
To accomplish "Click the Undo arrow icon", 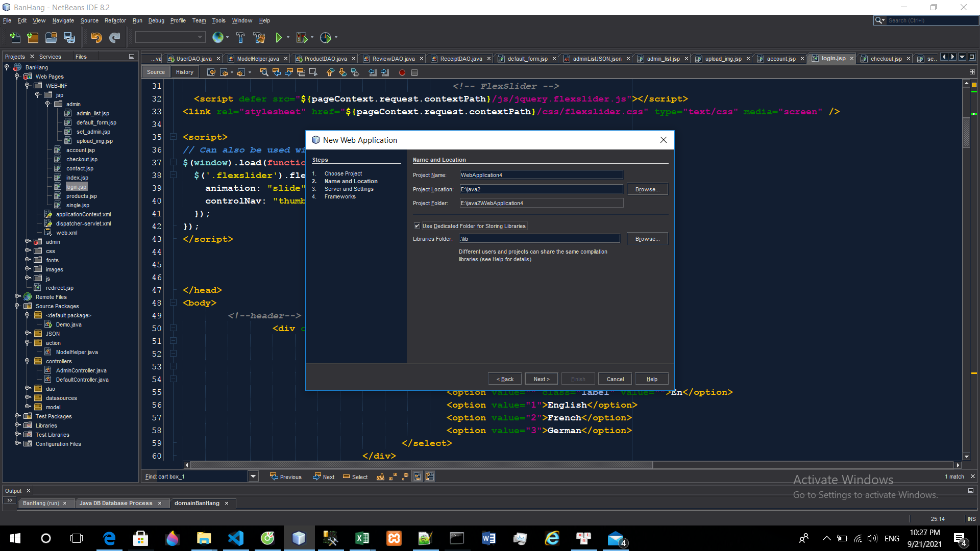I will (96, 37).
